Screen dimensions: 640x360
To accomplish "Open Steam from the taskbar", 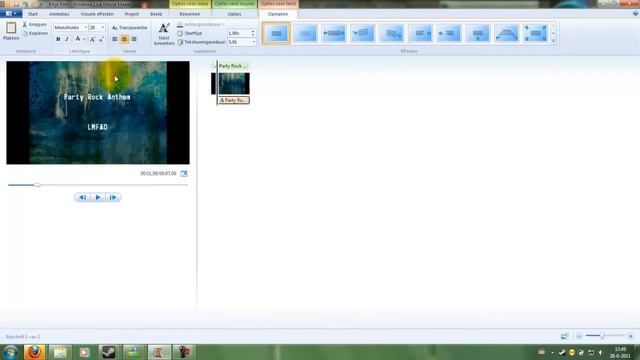I will (x=109, y=352).
